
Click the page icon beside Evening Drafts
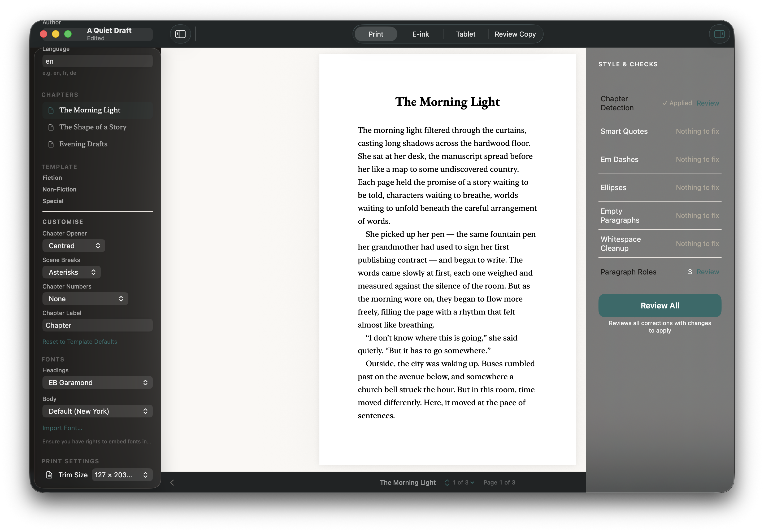(x=51, y=144)
